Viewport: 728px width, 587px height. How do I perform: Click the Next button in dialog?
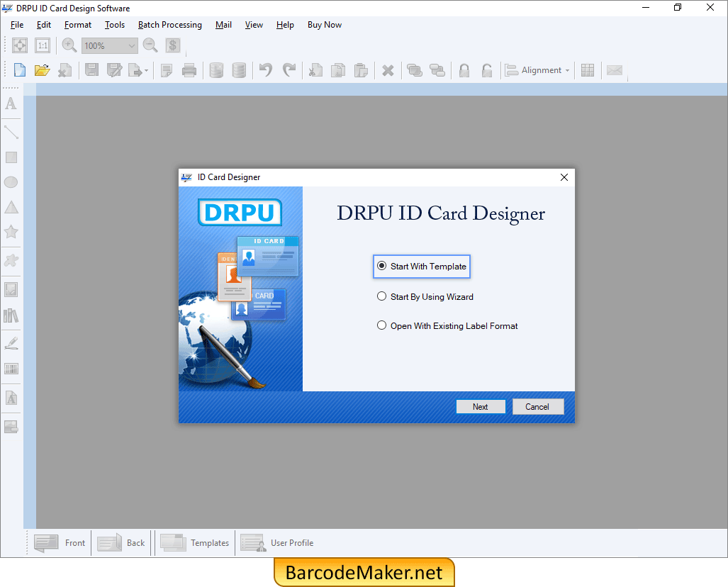481,407
